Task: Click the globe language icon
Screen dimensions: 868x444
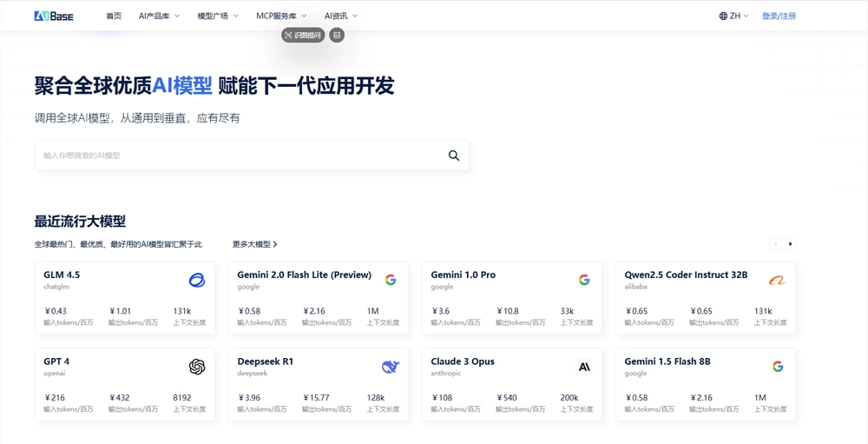Action: click(x=723, y=17)
